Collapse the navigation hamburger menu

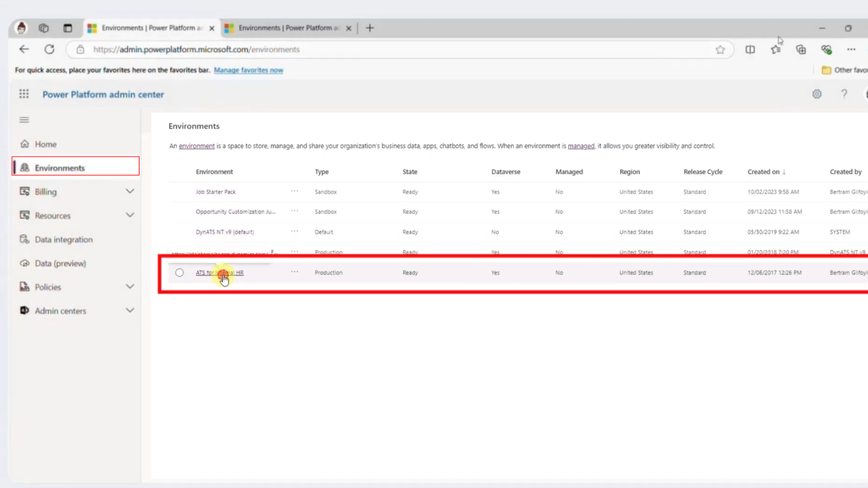pos(24,120)
